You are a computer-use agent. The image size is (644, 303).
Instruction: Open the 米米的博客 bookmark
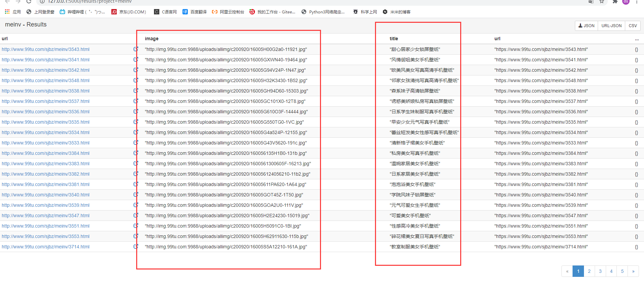[x=396, y=12]
